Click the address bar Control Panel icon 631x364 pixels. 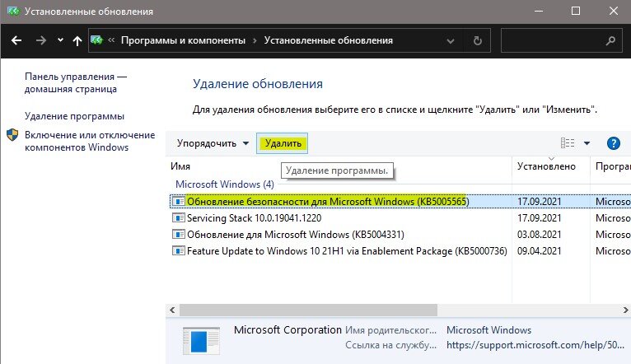[x=97, y=40]
